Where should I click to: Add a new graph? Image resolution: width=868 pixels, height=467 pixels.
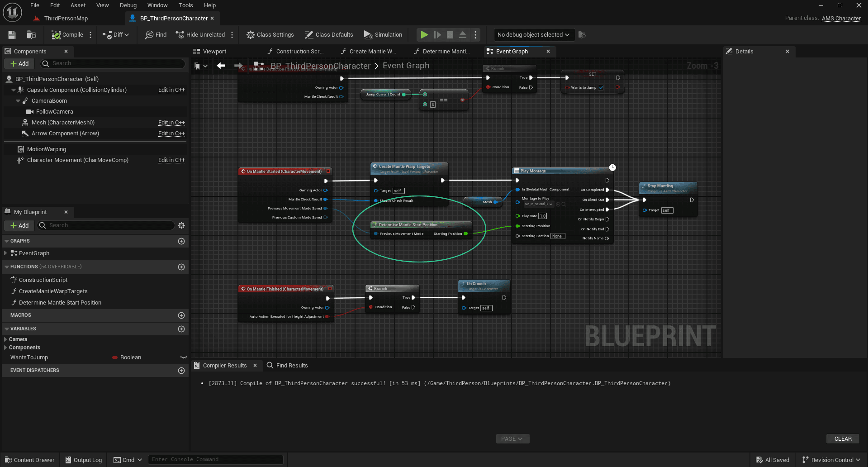pyautogui.click(x=181, y=241)
